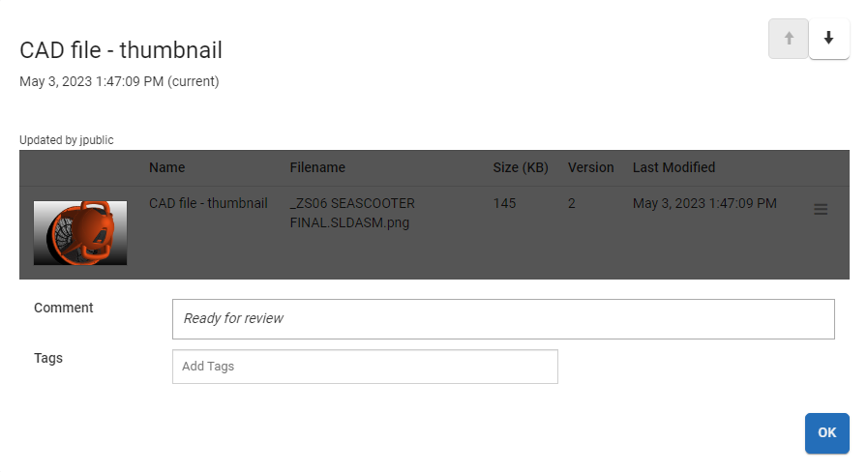Select the _ZS06 SEASCOOTER FINAL.SLDASM.png filename
This screenshot has height=472, width=868.
coord(352,212)
